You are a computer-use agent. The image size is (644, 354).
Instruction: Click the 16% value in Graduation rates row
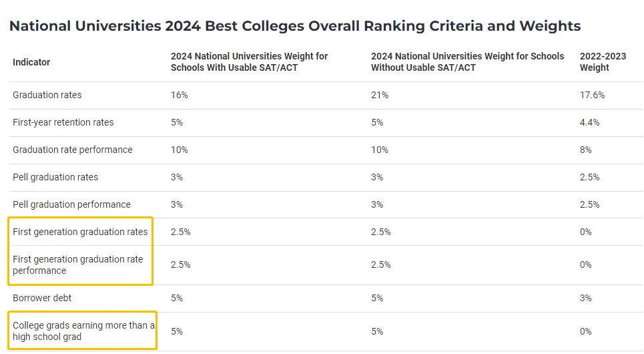tap(180, 95)
